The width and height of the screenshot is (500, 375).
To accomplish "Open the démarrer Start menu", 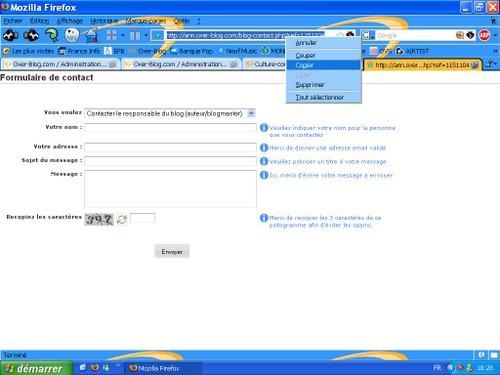I will pyautogui.click(x=36, y=368).
